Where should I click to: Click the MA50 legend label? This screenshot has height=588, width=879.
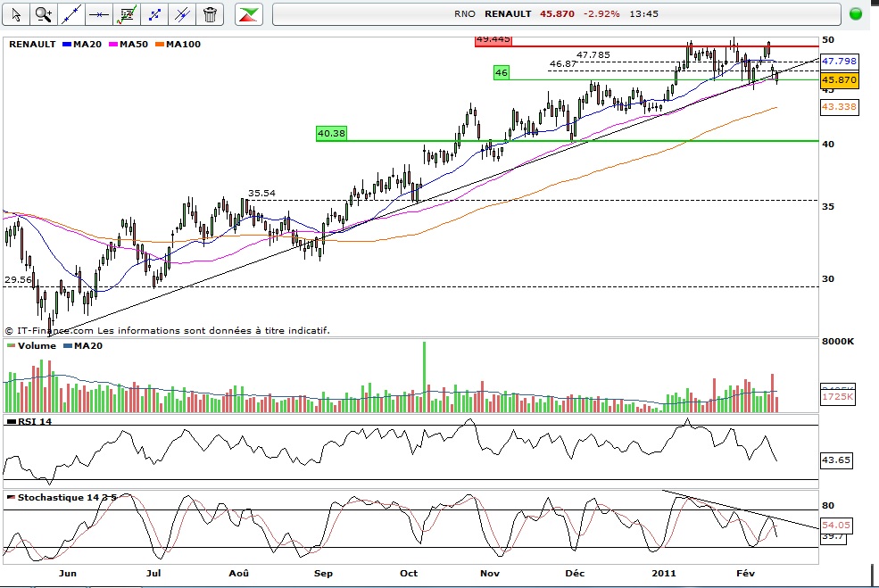click(129, 45)
